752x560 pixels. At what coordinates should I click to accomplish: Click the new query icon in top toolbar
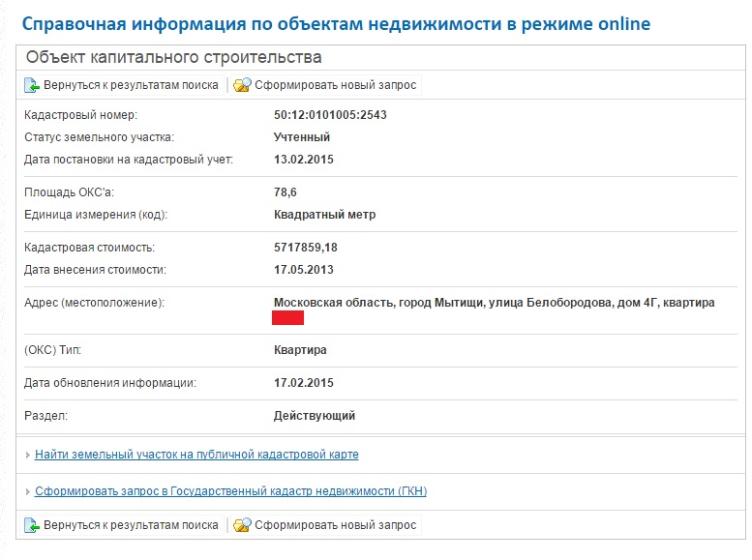242,85
